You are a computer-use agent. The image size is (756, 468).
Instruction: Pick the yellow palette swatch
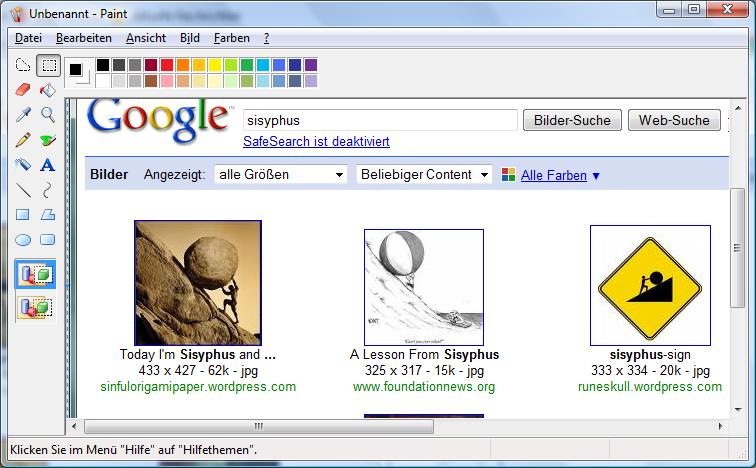point(215,65)
